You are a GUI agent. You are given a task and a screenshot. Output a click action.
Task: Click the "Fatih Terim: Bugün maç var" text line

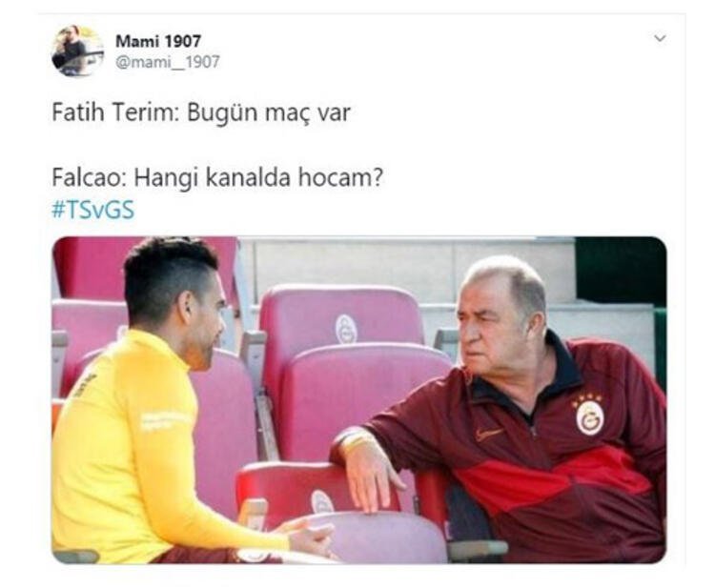201,112
